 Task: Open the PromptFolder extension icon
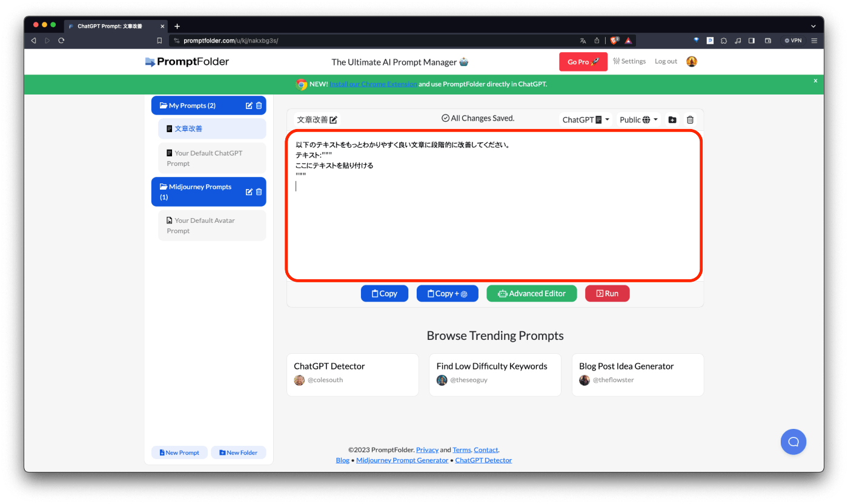pyautogui.click(x=710, y=41)
